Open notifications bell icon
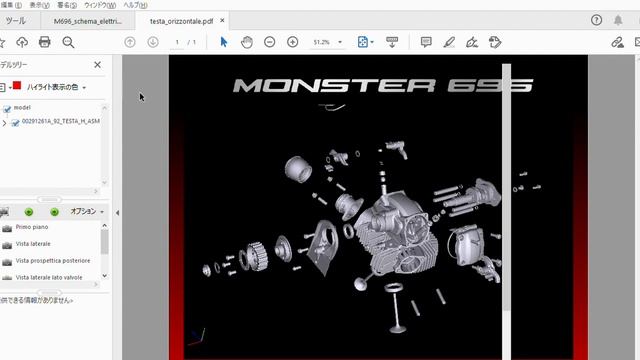Screen dimensions: 640x360 (x=618, y=20)
